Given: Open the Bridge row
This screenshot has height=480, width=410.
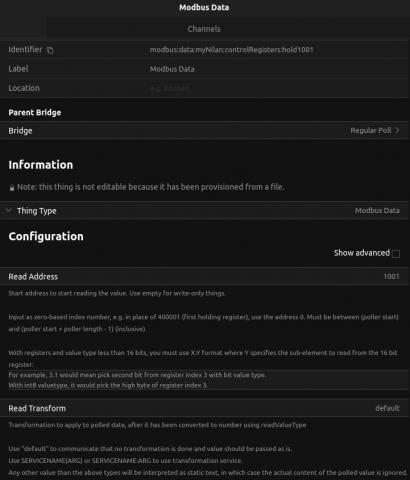Looking at the screenshot, I should point(205,131).
